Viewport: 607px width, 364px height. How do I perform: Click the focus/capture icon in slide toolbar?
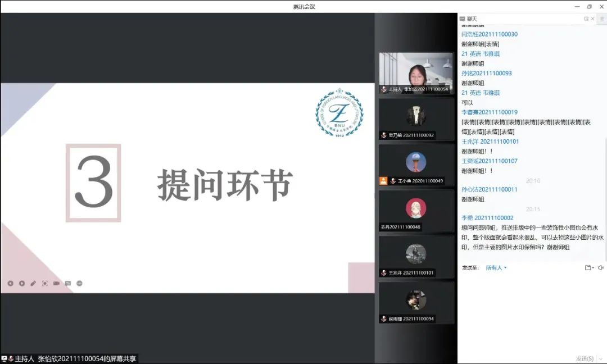coord(45,284)
